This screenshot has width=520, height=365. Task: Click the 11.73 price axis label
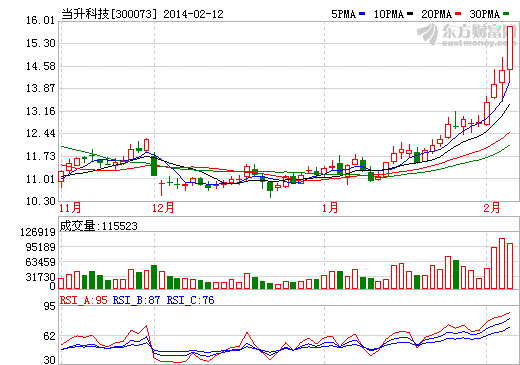[40, 156]
